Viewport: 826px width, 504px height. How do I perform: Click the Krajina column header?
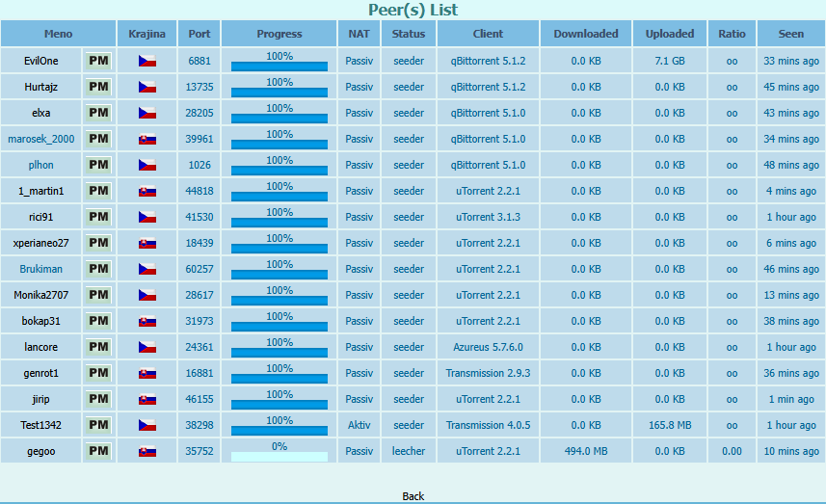pos(147,34)
